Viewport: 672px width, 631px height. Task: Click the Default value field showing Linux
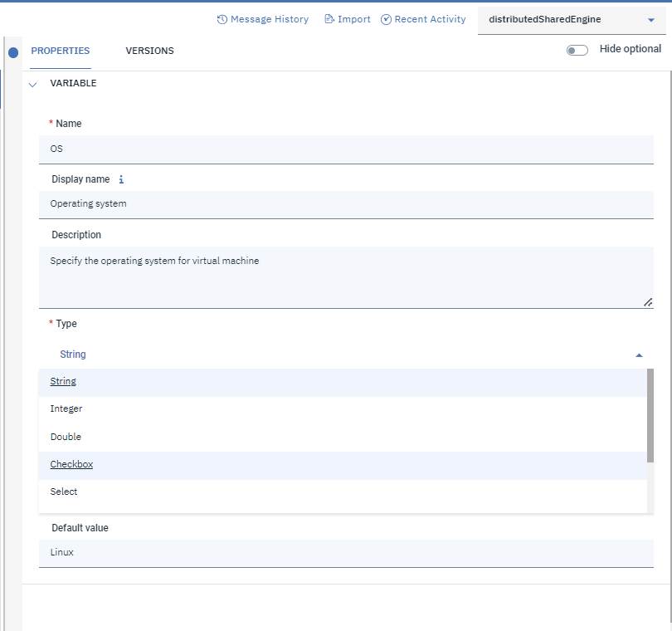click(x=345, y=553)
